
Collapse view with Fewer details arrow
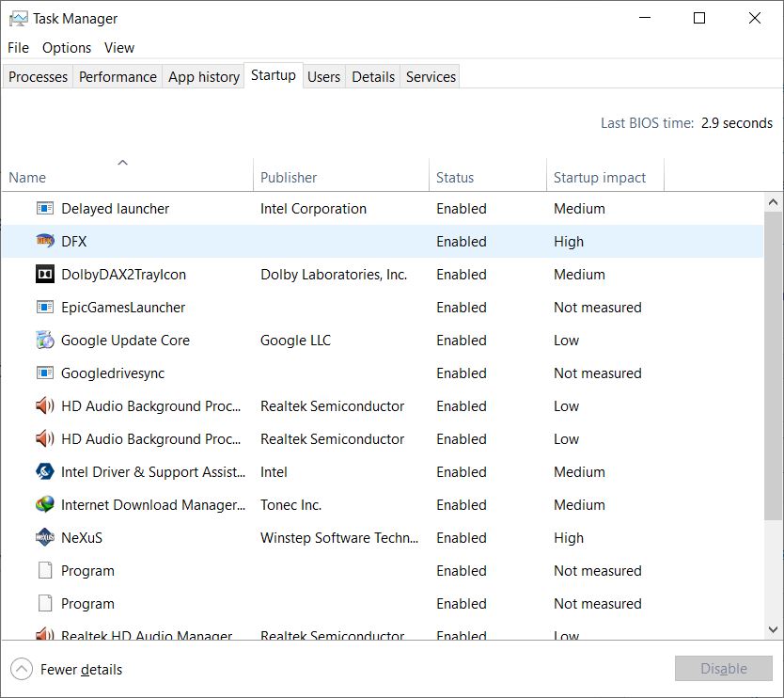point(22,670)
